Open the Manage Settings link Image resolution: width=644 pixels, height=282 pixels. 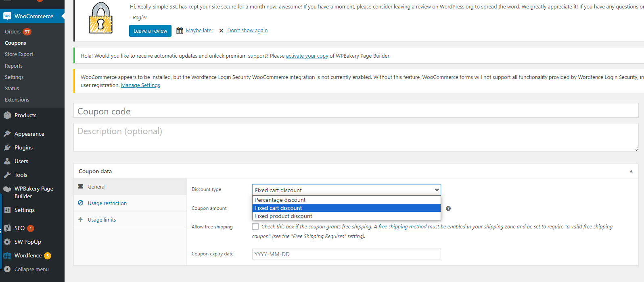point(140,85)
